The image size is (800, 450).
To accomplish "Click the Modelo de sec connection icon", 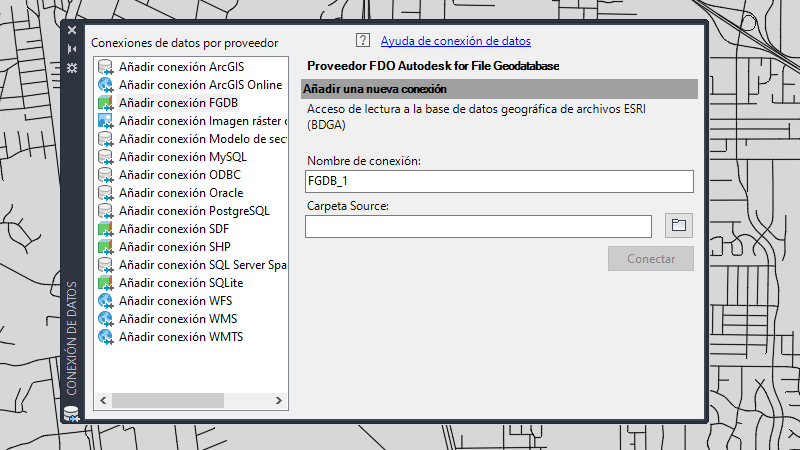I will (x=106, y=139).
